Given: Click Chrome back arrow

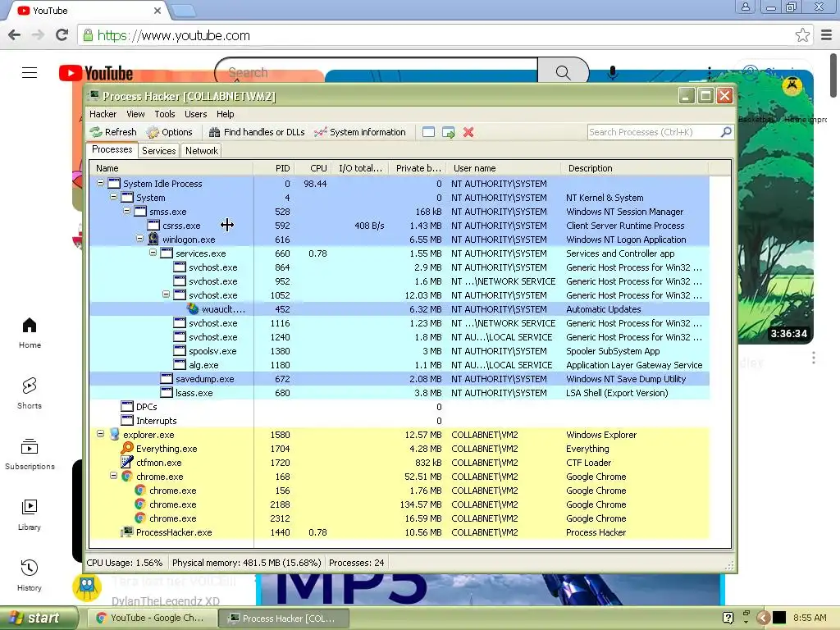Looking at the screenshot, I should pos(15,35).
